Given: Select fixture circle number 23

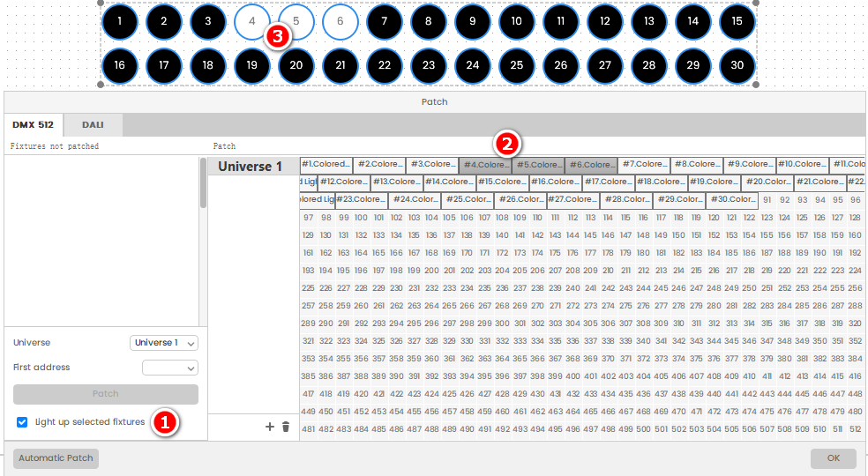Looking at the screenshot, I should click(428, 65).
